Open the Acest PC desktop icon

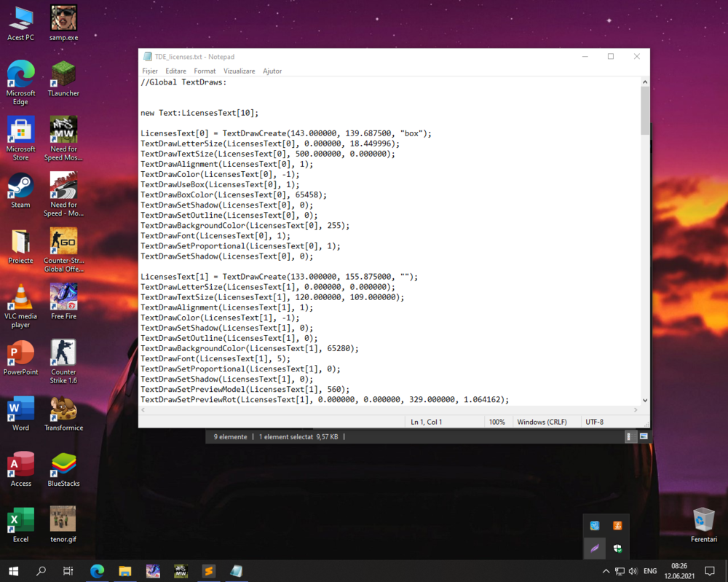point(21,23)
